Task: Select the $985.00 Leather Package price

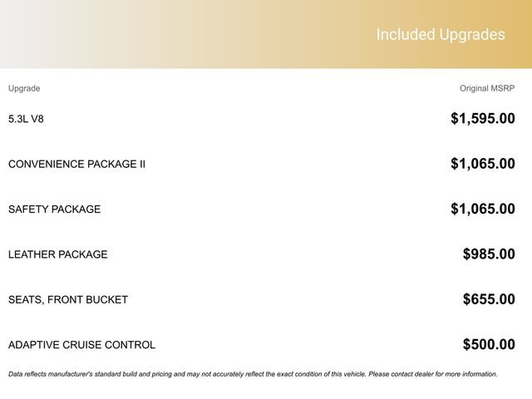Action: [489, 254]
